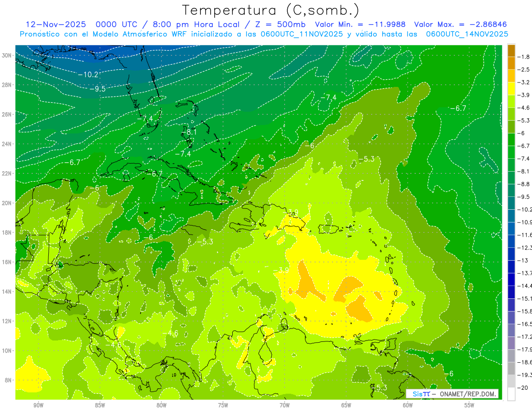Click the '12N' latitude axis label
The height and width of the screenshot is (411, 532).
click(x=8, y=321)
